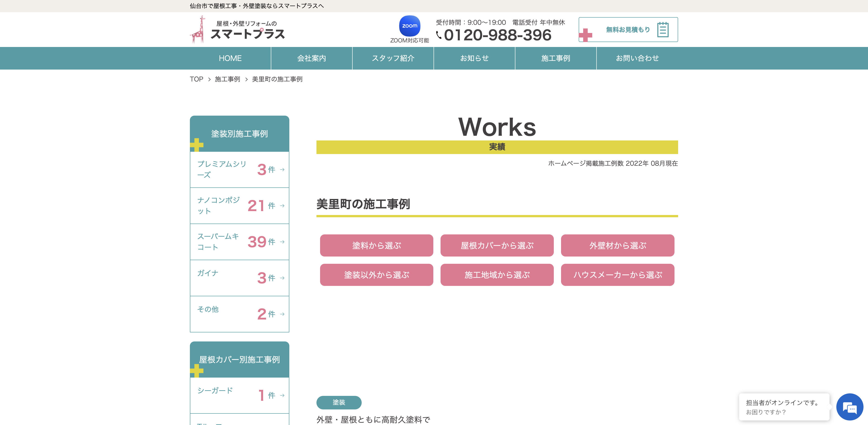Click arrow beside その他 2件
868x425 pixels.
282,314
